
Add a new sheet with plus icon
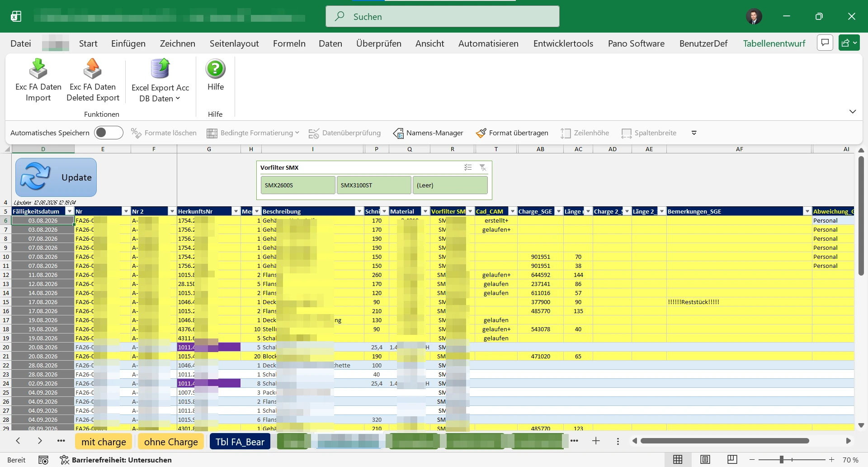click(596, 441)
